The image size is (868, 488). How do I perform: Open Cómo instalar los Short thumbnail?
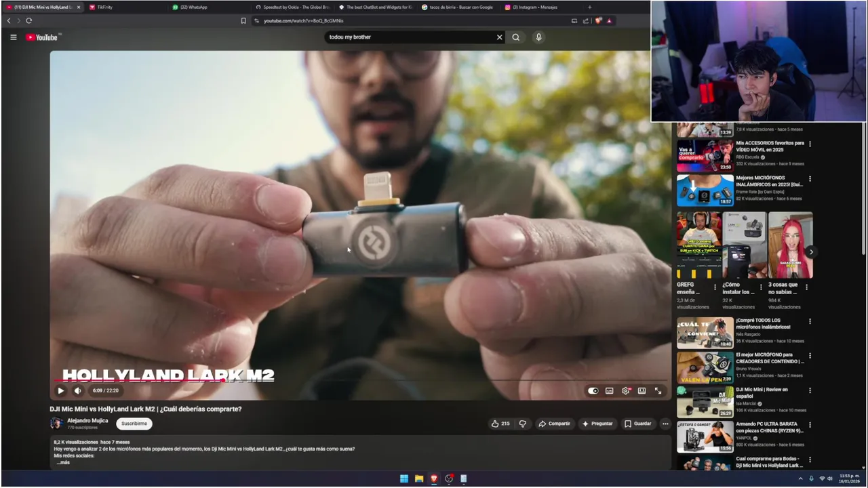tap(745, 245)
